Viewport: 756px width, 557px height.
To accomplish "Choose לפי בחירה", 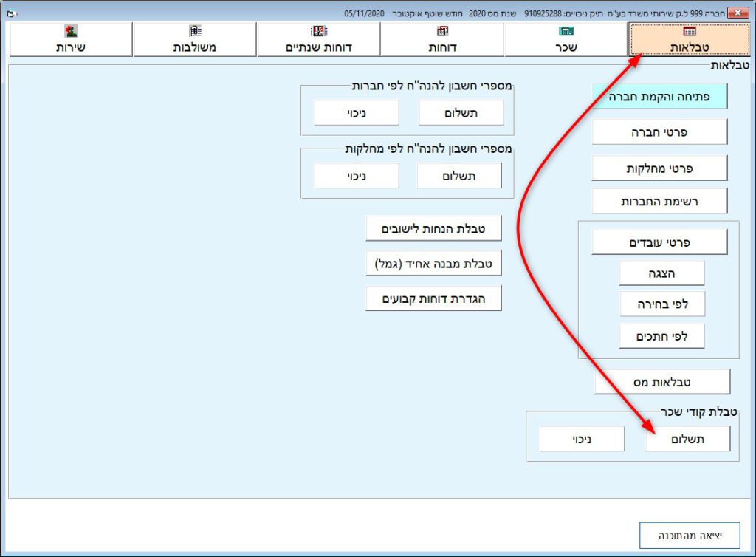I will [662, 304].
